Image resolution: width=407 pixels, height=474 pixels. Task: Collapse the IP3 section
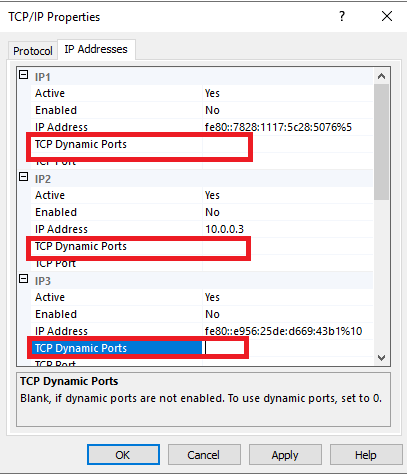[x=23, y=279]
